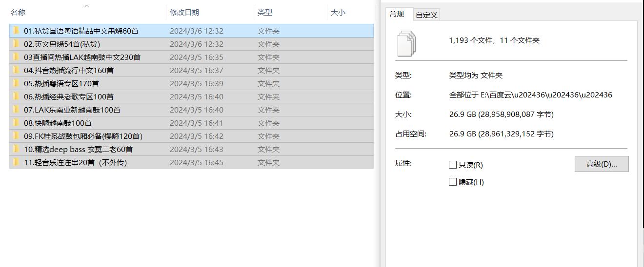Click 09.FK桂系战鼓包厢必备 folder name
The width and height of the screenshot is (644, 267).
83,136
